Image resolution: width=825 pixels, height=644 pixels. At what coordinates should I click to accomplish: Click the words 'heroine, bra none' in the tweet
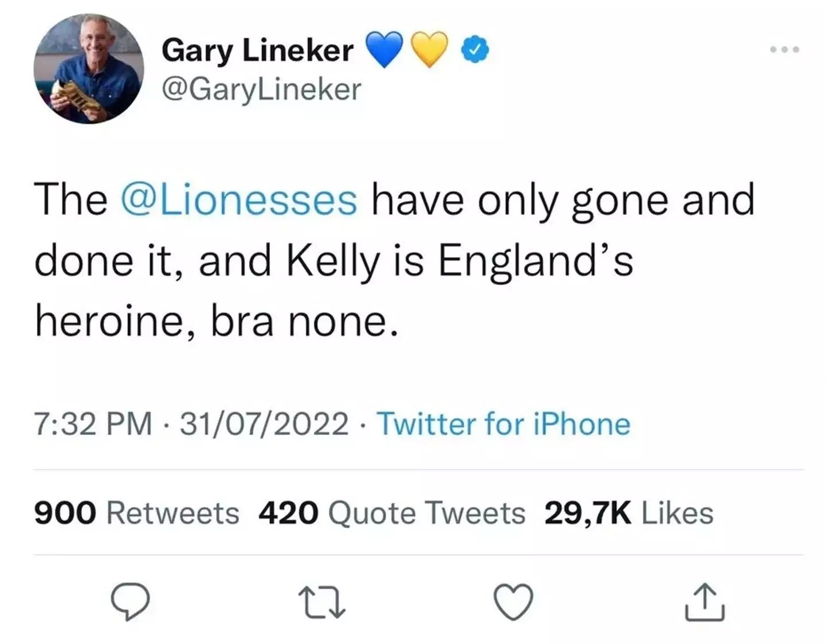click(216, 321)
